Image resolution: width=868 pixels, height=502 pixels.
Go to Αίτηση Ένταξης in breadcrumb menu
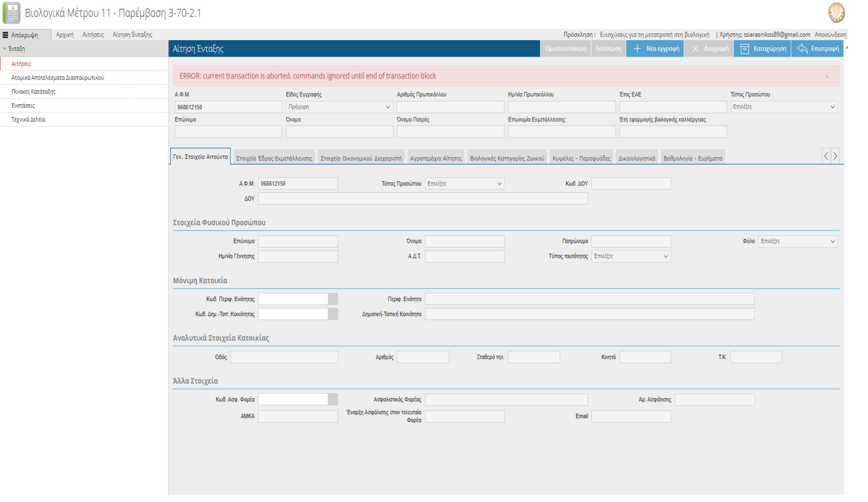(132, 35)
